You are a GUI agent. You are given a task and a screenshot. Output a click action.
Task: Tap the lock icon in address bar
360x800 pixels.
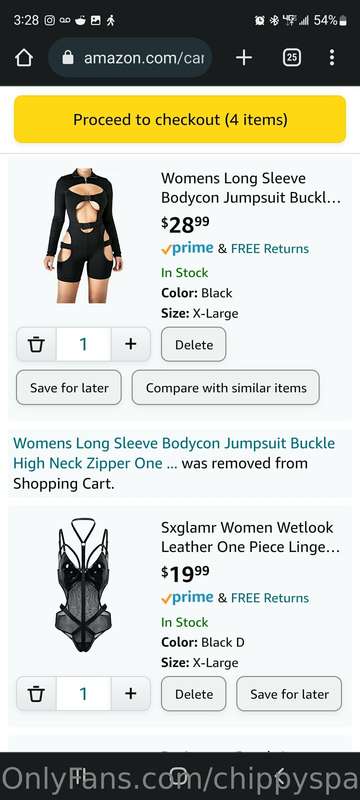click(68, 58)
